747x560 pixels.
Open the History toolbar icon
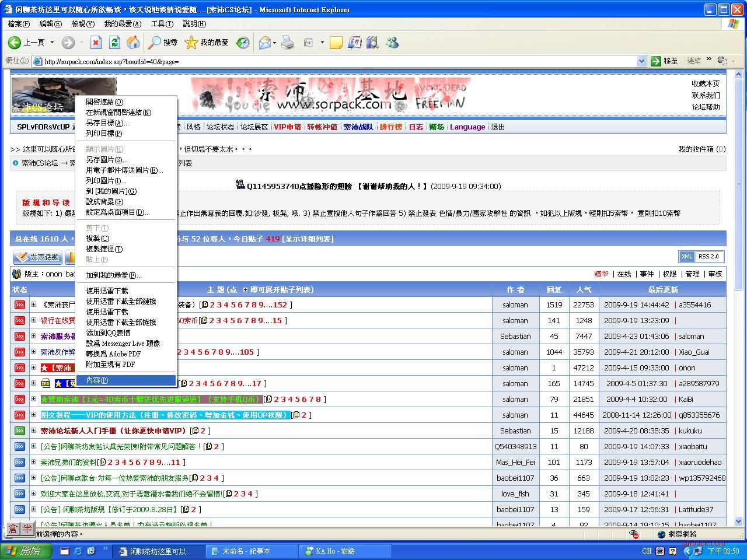[x=243, y=43]
